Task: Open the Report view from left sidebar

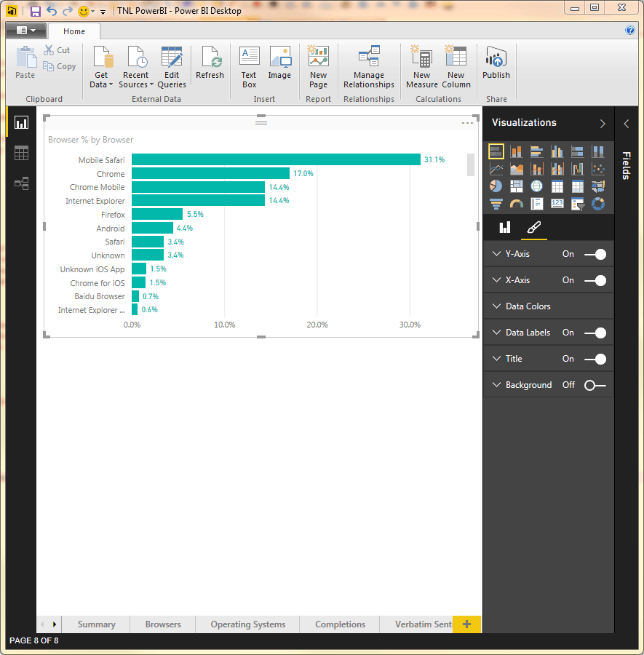Action: click(x=21, y=122)
